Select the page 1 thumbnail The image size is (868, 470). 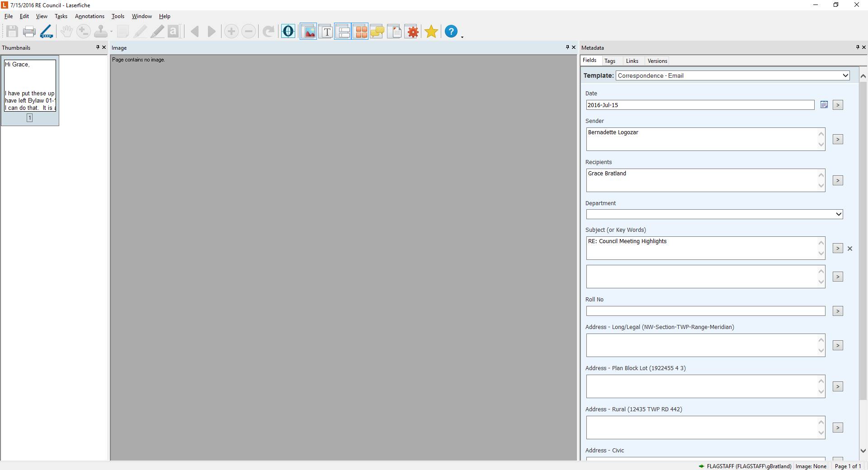coord(30,86)
